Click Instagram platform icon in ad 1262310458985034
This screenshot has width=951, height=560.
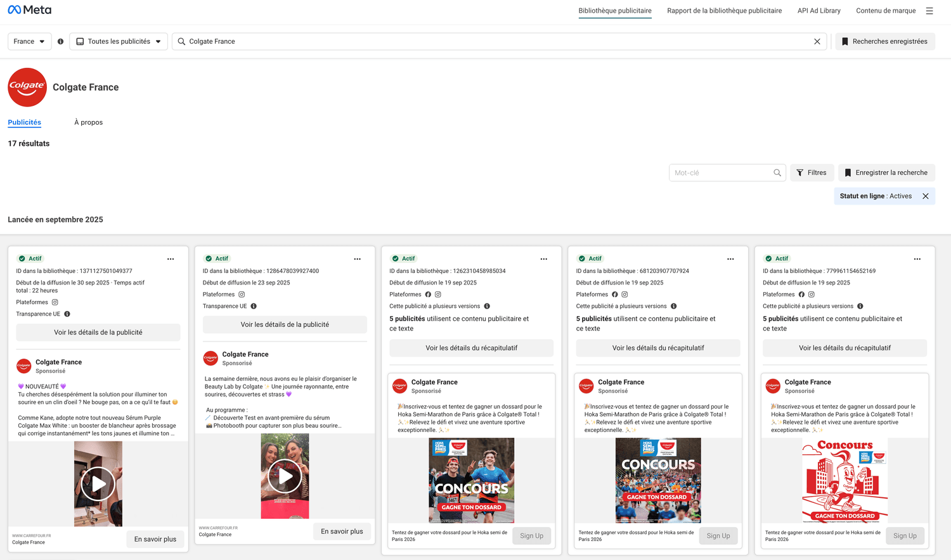[x=438, y=295]
